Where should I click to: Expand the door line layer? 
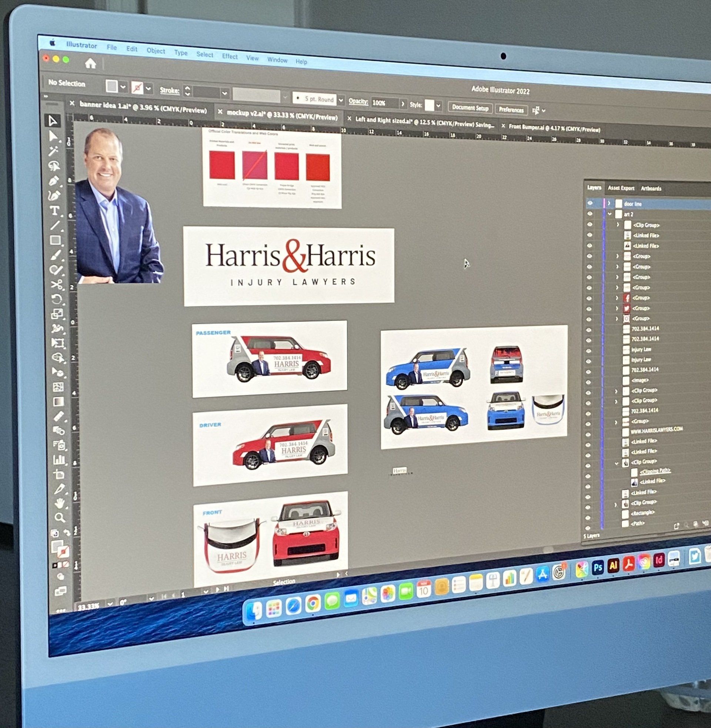pos(609,203)
